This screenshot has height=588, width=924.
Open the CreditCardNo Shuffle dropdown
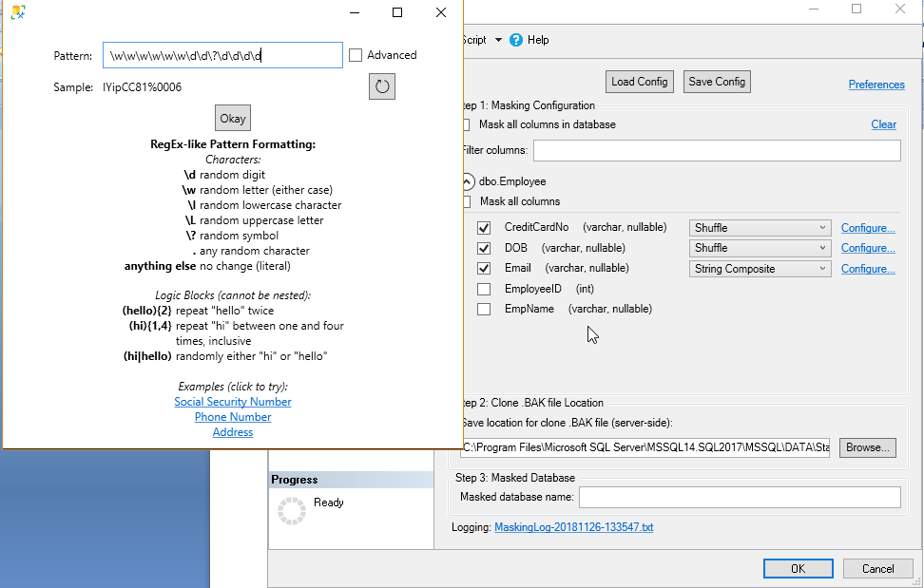(760, 228)
